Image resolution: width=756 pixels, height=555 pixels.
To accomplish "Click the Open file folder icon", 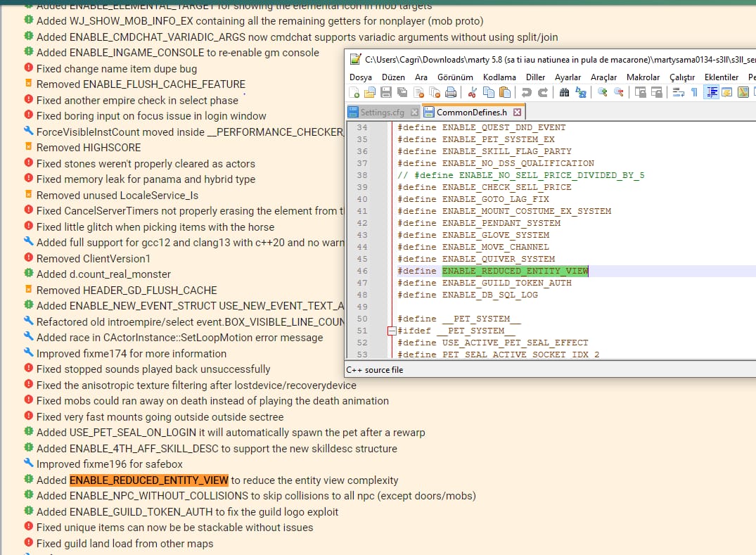I will click(371, 92).
